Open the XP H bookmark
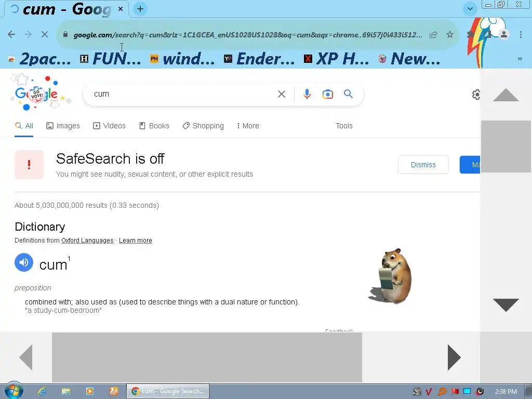532x399 pixels. click(336, 59)
